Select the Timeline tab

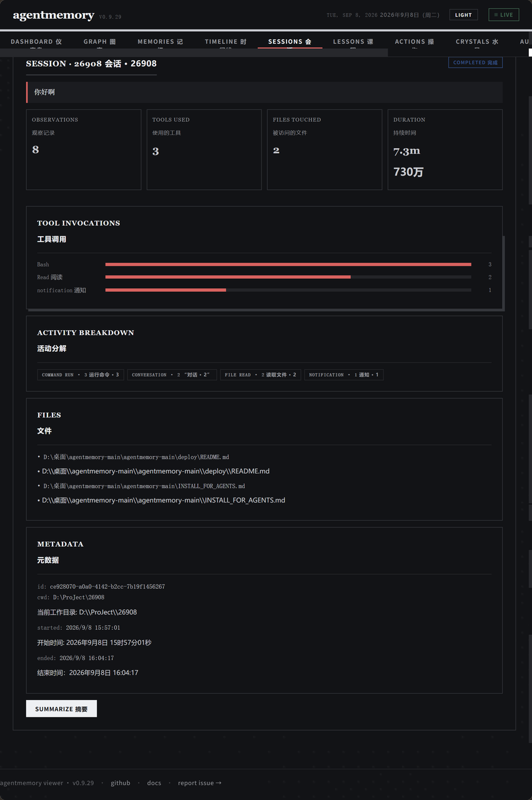pos(225,42)
